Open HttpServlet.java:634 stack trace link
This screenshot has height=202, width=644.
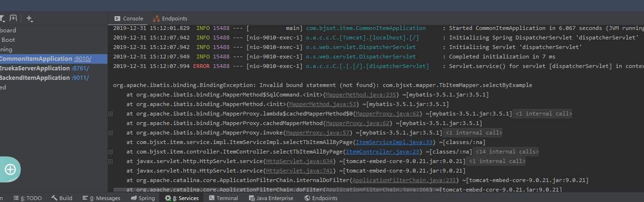point(299,161)
